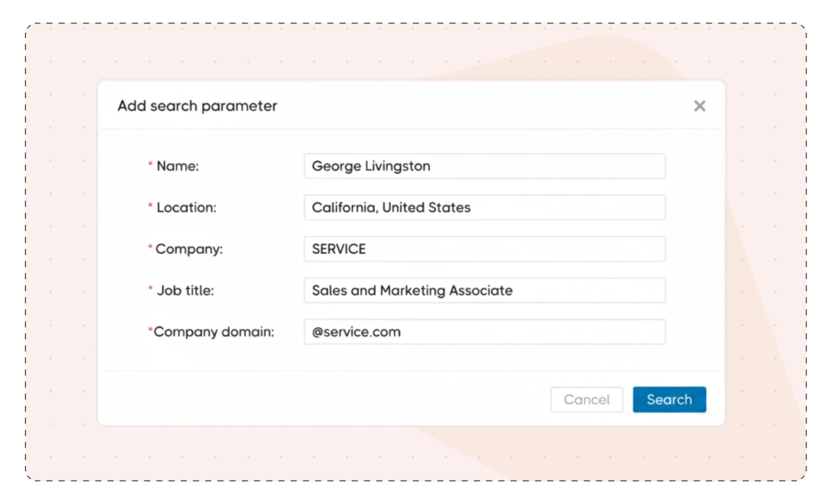Click the 'Location:' field label

coord(186,208)
